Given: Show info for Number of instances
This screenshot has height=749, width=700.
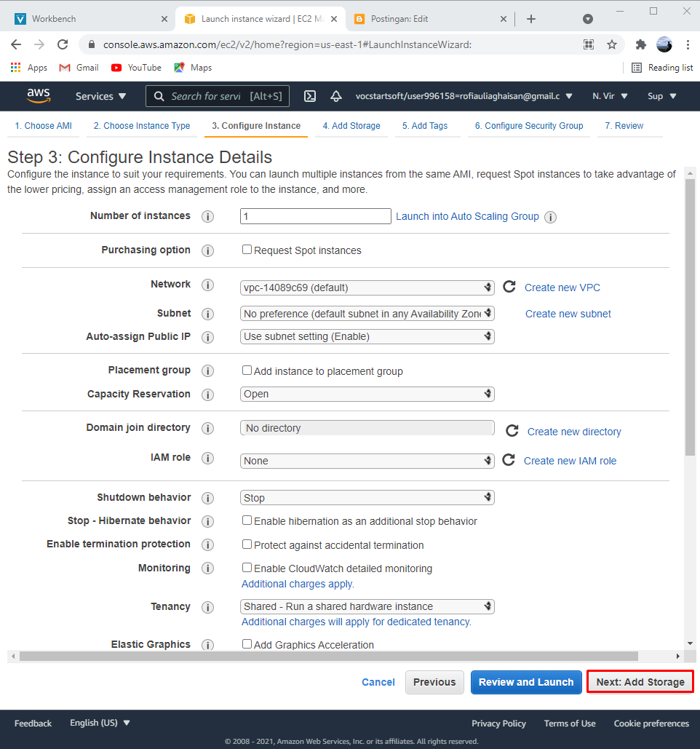Looking at the screenshot, I should 207,216.
